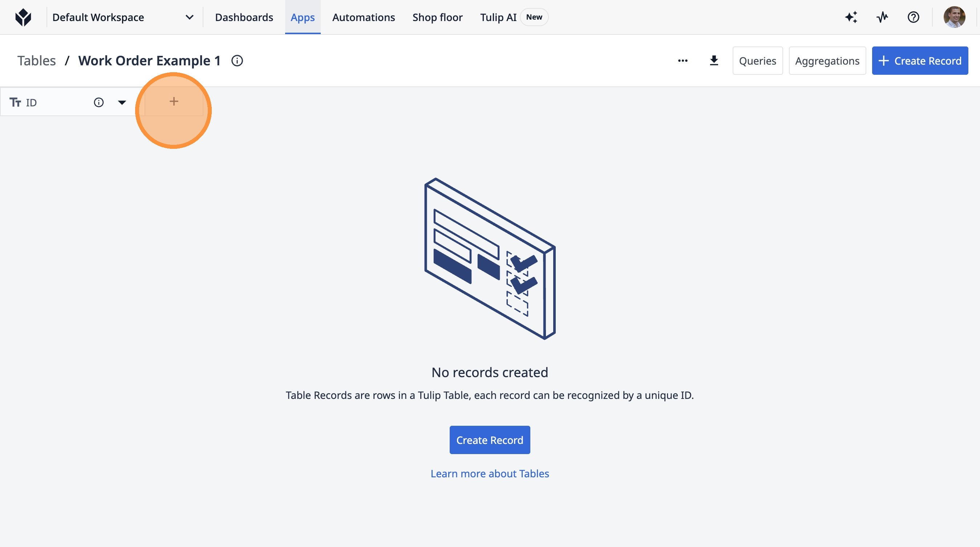This screenshot has width=980, height=547.
Task: Open the help question mark icon
Action: click(x=913, y=17)
